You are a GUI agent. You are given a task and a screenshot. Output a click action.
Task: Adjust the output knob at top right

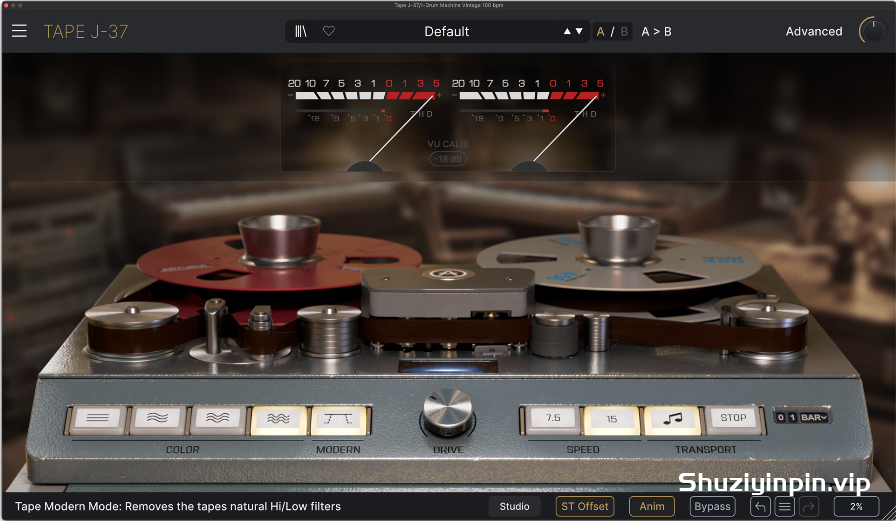pyautogui.click(x=873, y=31)
